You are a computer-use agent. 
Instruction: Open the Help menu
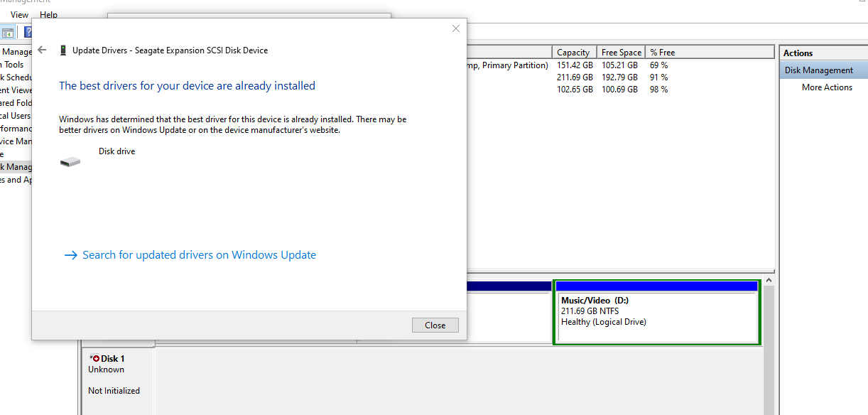click(x=49, y=14)
